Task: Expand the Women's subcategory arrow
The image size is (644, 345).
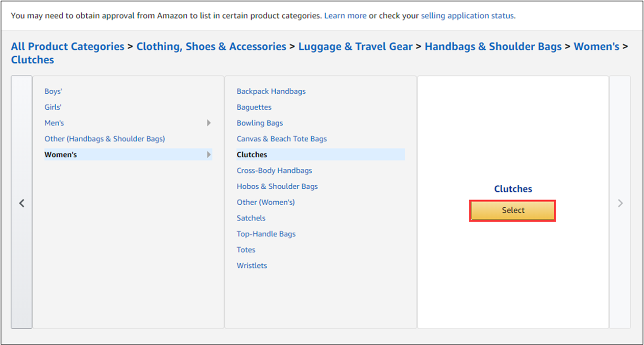Action: [x=209, y=155]
